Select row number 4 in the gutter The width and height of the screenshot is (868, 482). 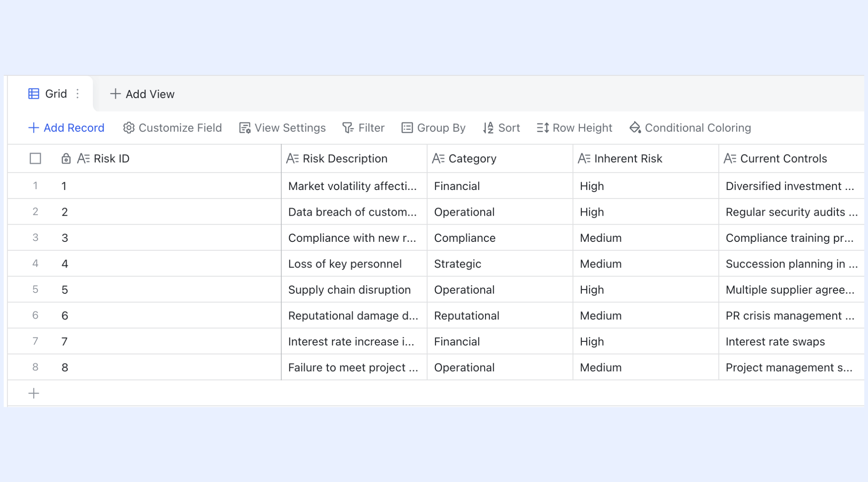pos(35,263)
